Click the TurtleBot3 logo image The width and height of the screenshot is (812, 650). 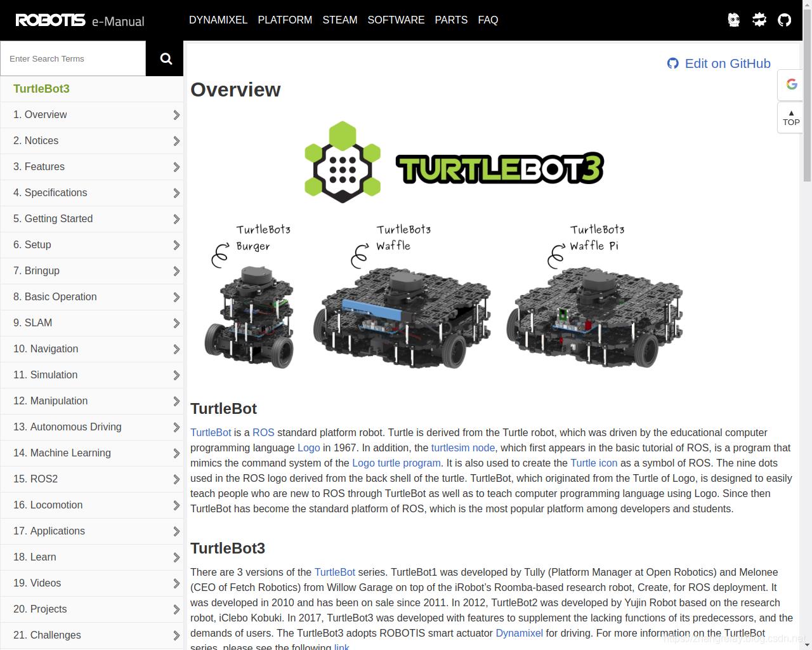pyautogui.click(x=454, y=162)
